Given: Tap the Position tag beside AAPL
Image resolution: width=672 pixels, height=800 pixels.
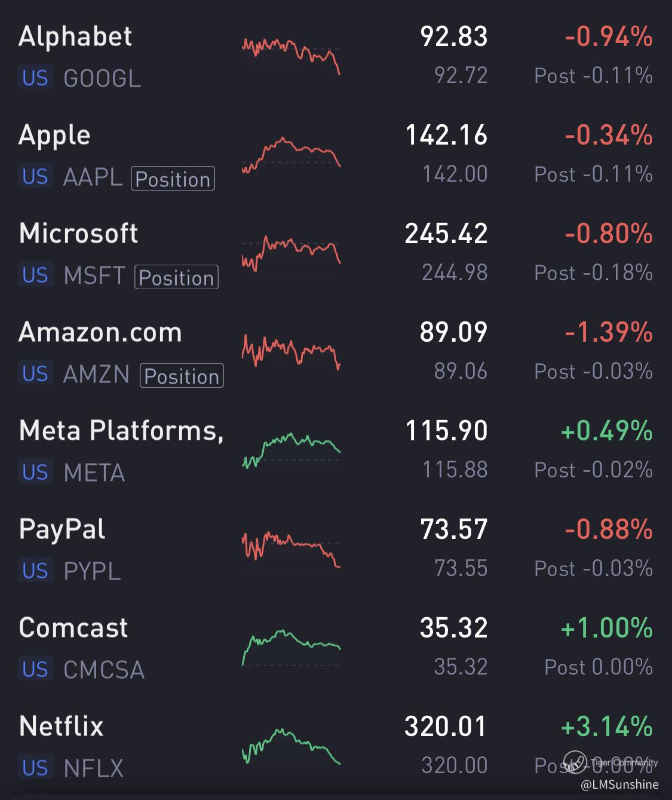Looking at the screenshot, I should coord(173,179).
